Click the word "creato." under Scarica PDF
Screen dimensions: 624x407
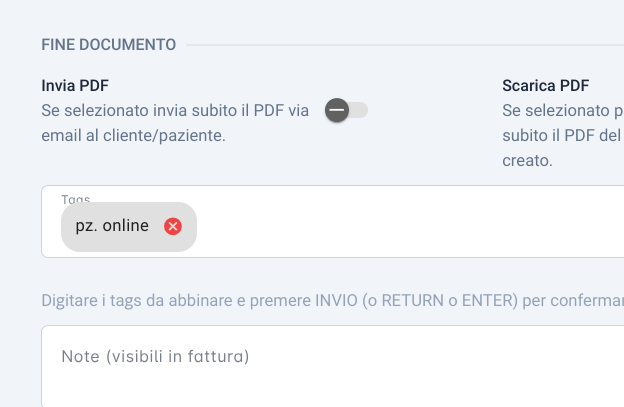click(527, 161)
